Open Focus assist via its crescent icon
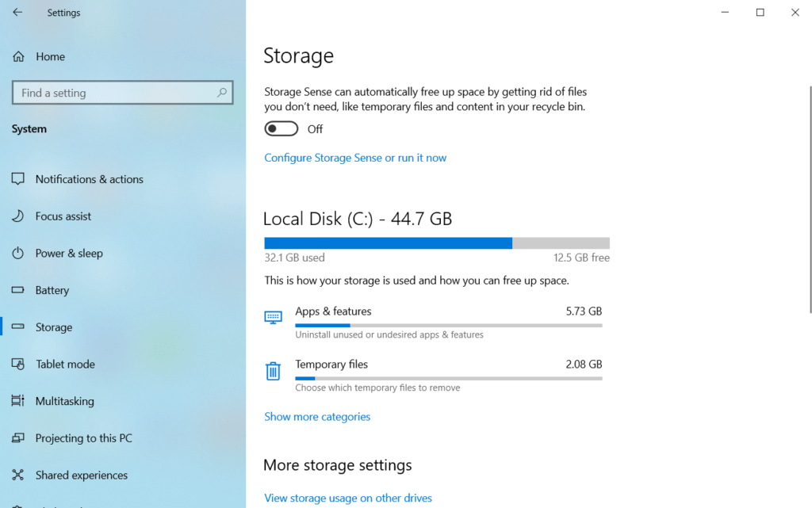Viewport: 812px width, 508px height. pos(18,216)
